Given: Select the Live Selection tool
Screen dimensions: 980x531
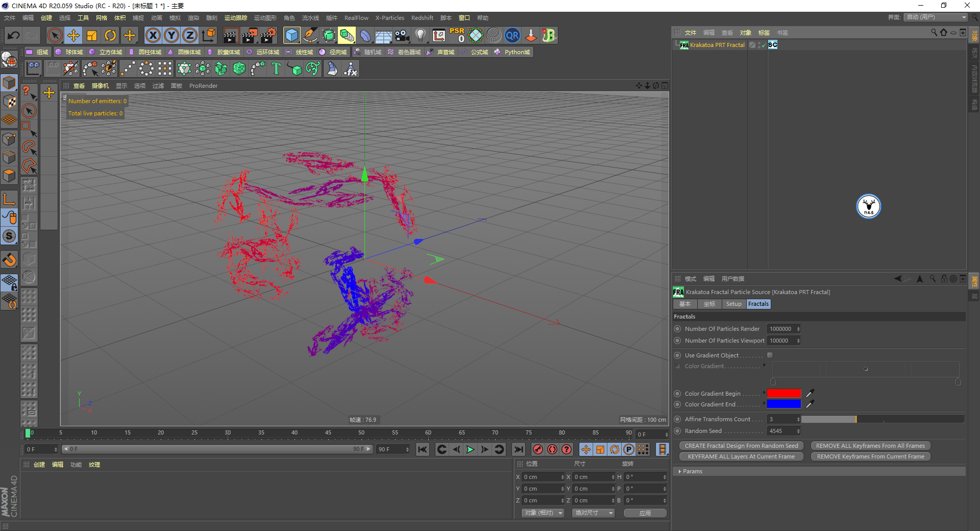Looking at the screenshot, I should 55,35.
